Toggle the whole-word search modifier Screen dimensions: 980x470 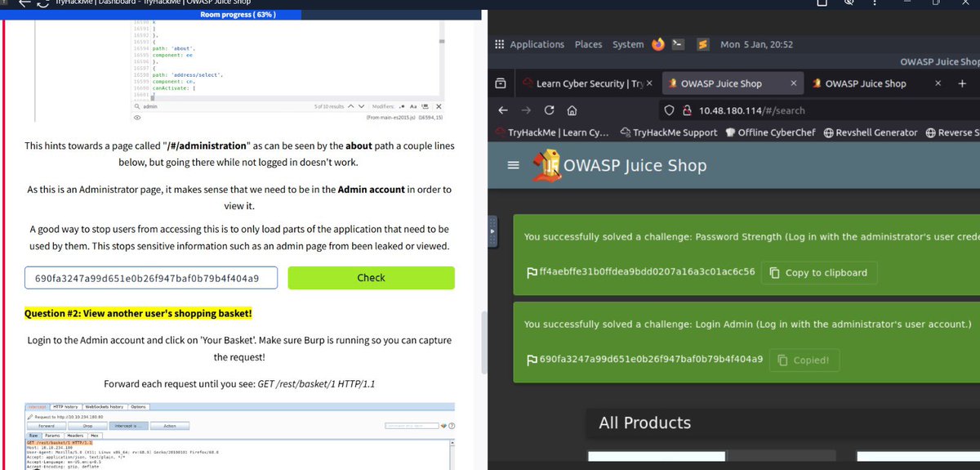click(425, 106)
